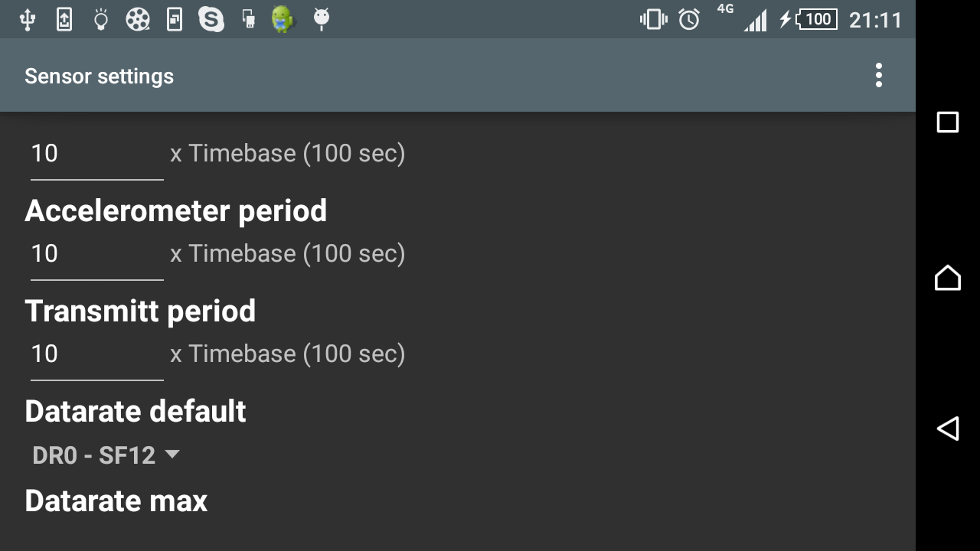Tap the lightbulb notification icon
The width and height of the screenshot is (980, 551).
(100, 19)
